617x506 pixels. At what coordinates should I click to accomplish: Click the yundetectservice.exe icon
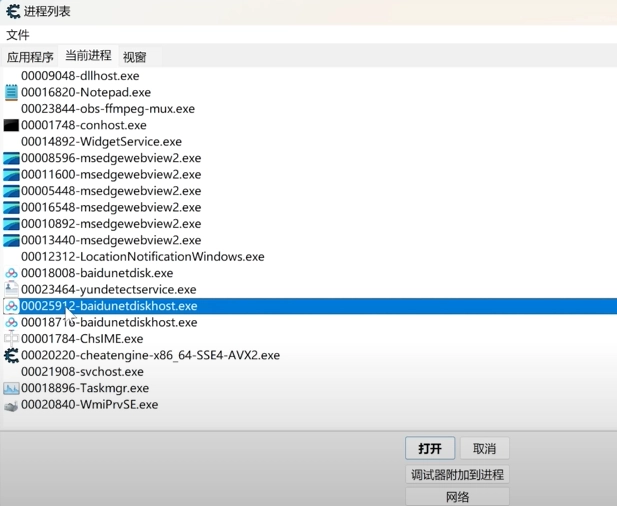point(11,289)
